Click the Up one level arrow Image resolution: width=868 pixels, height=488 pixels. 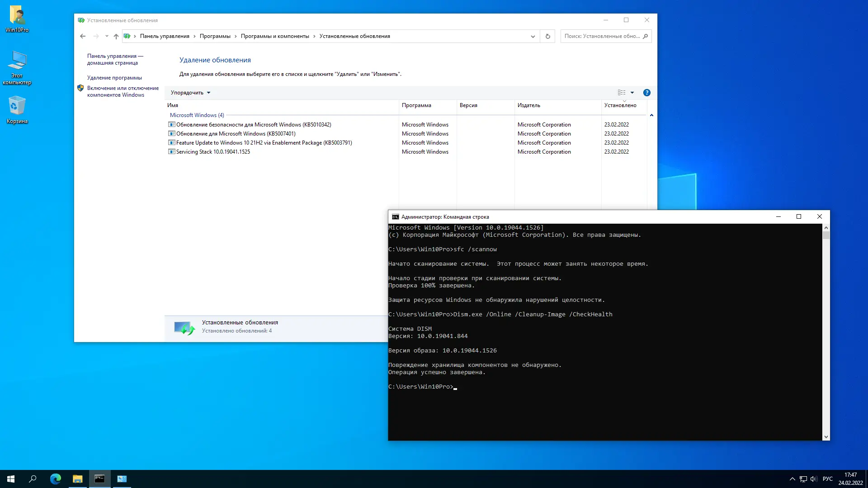tap(116, 36)
